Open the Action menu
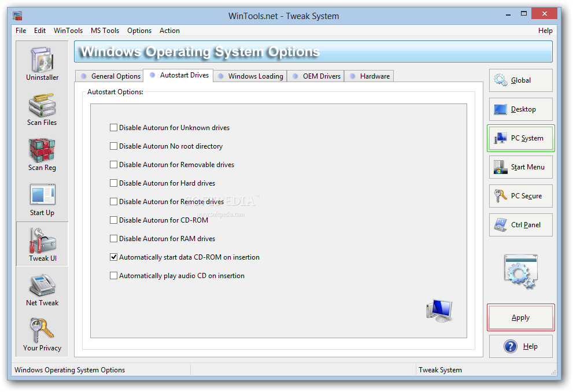Viewport: 573px width, 392px height. 169,31
